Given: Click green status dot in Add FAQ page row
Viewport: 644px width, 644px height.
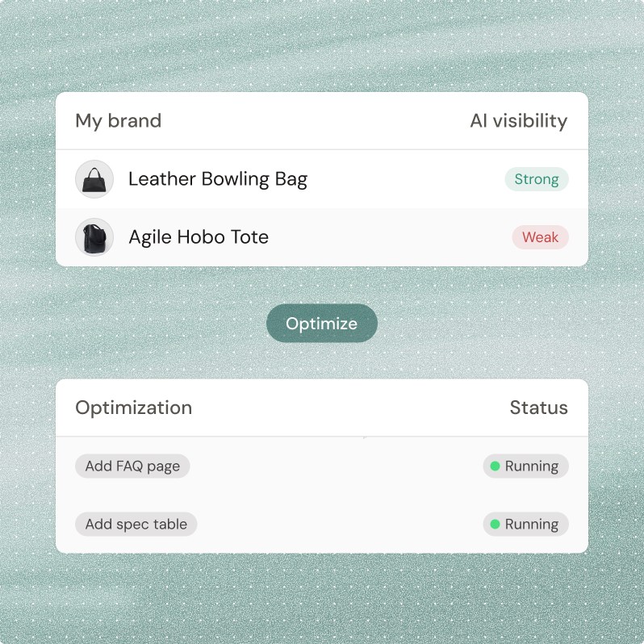Looking at the screenshot, I should 495,466.
